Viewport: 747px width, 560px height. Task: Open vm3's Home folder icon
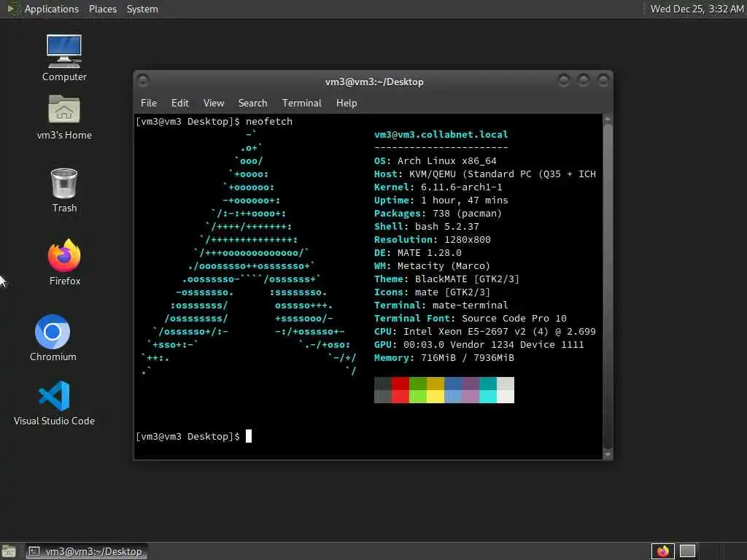click(x=64, y=117)
